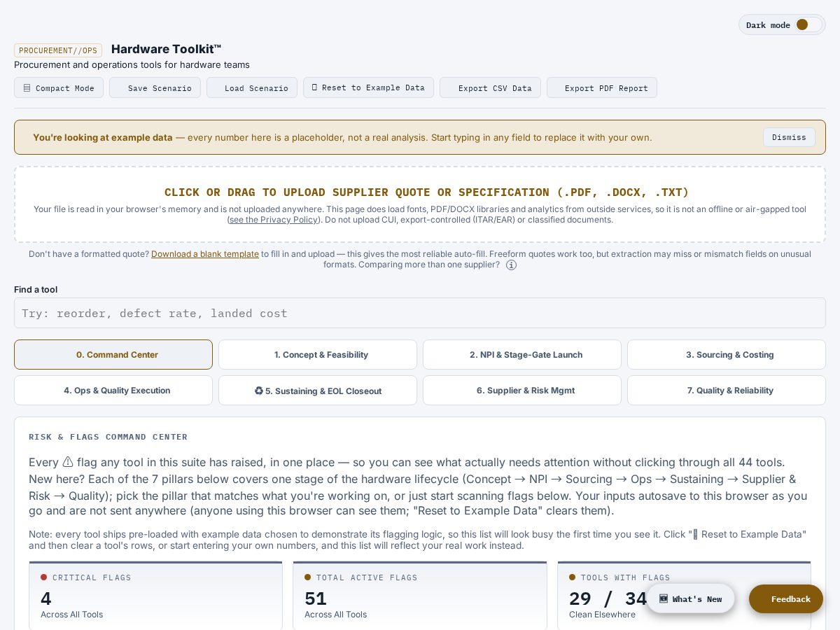The width and height of the screenshot is (840, 630).
Task: Select 6. Supplier & Risk Mgmt tab
Action: (522, 391)
